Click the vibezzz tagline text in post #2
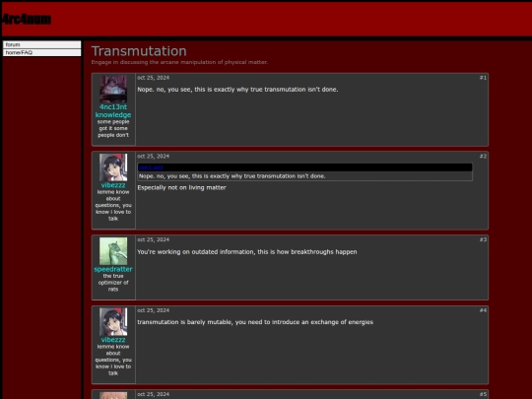The image size is (532, 399). pos(113,205)
